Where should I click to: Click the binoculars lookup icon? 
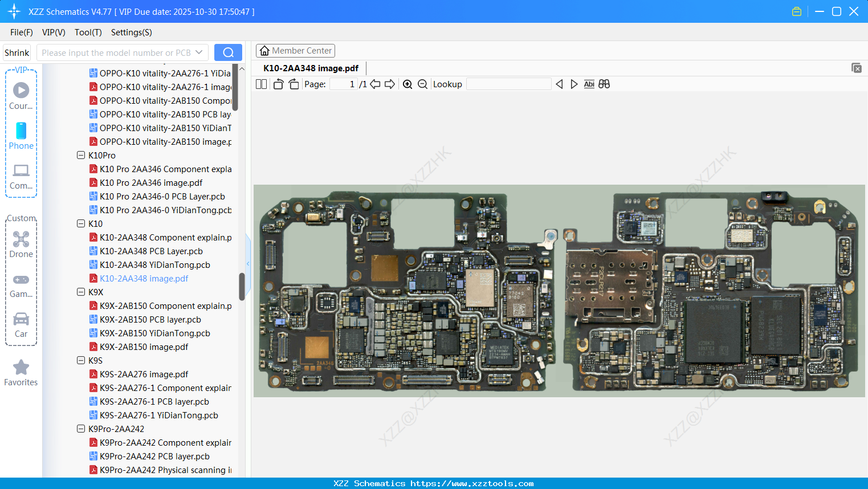click(x=604, y=84)
